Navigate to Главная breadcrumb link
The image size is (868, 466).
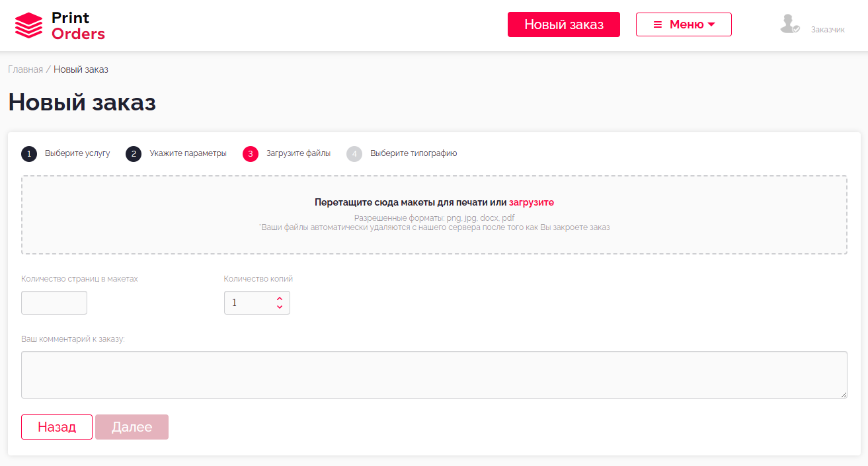25,69
